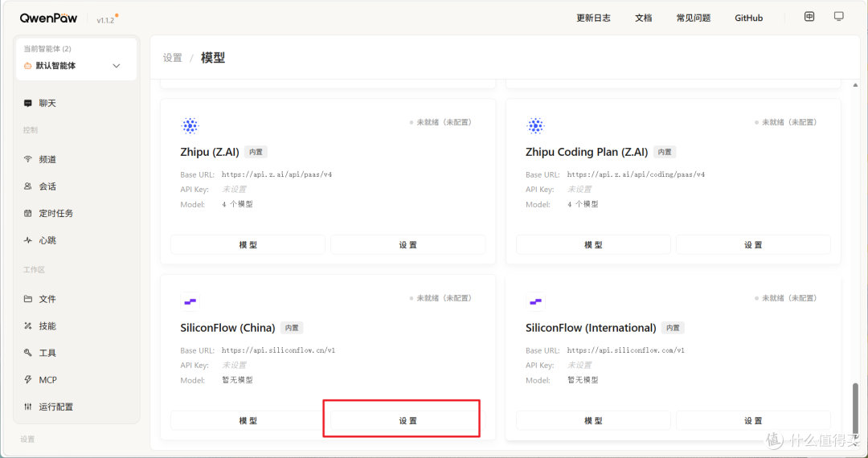Click the SiliconFlow (International) title
Image resolution: width=868 pixels, height=458 pixels.
(591, 328)
